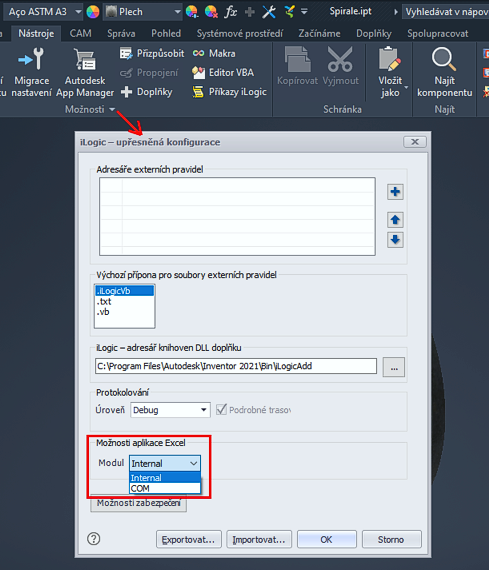Toggle Podrobné trasování checkbox

click(221, 409)
